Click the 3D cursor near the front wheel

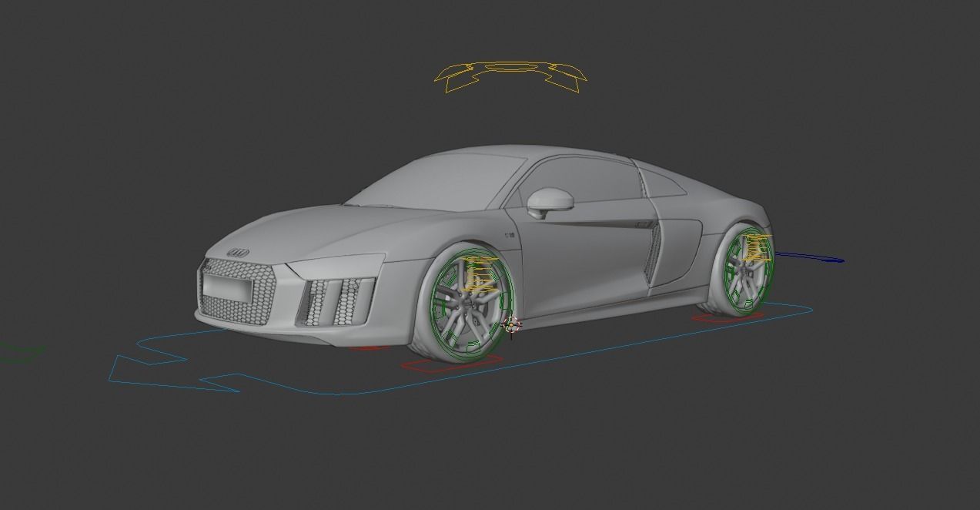(511, 326)
